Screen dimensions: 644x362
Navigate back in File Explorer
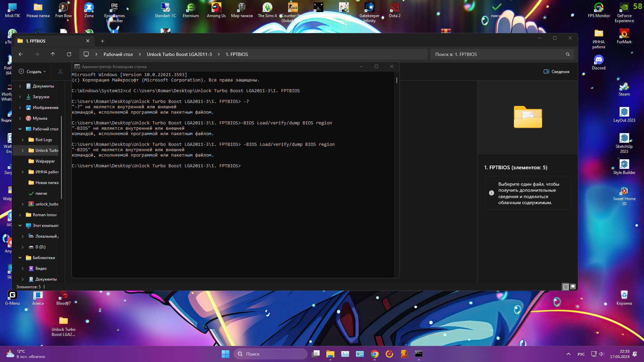[x=21, y=54]
